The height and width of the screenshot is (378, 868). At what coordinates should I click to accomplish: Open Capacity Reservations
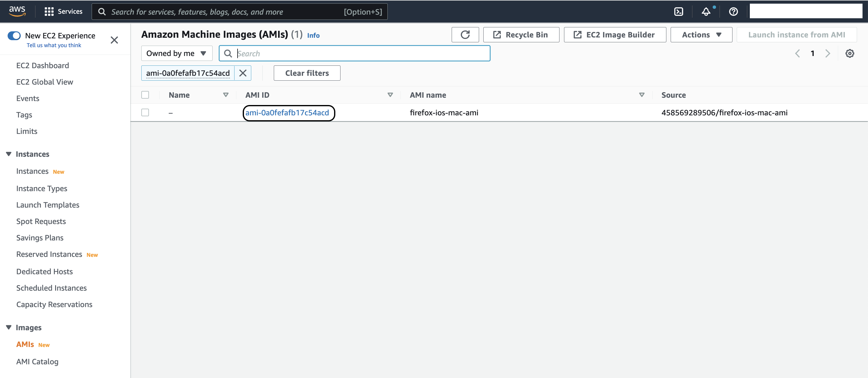coord(54,305)
